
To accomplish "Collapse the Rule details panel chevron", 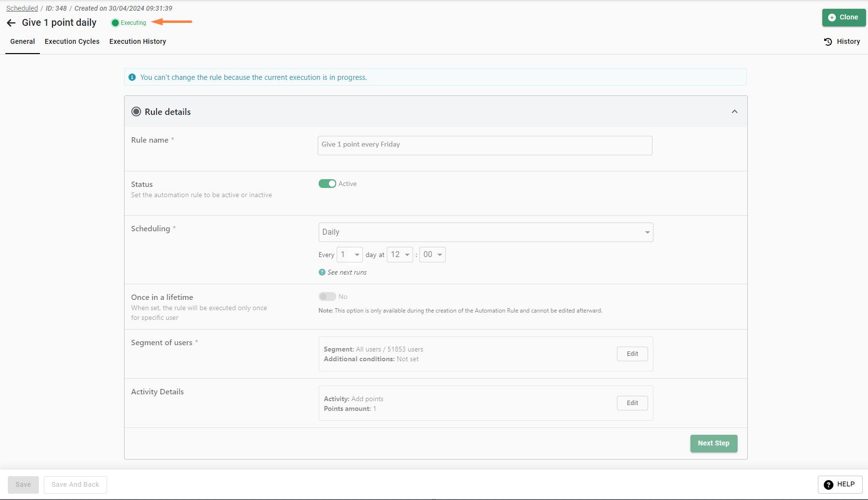I will click(x=734, y=112).
